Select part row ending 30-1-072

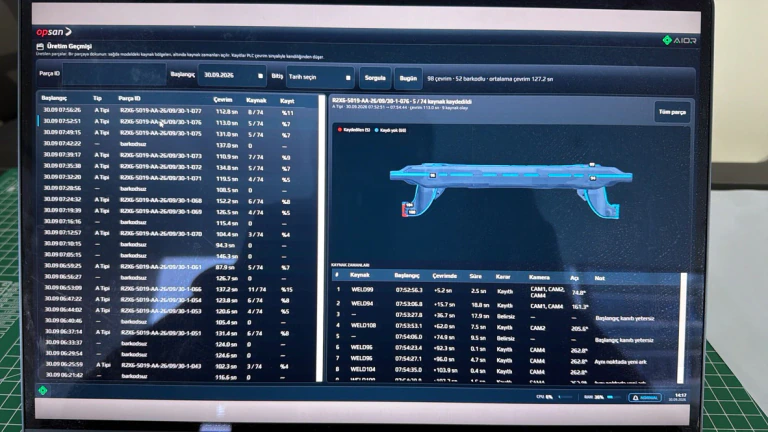point(179,168)
